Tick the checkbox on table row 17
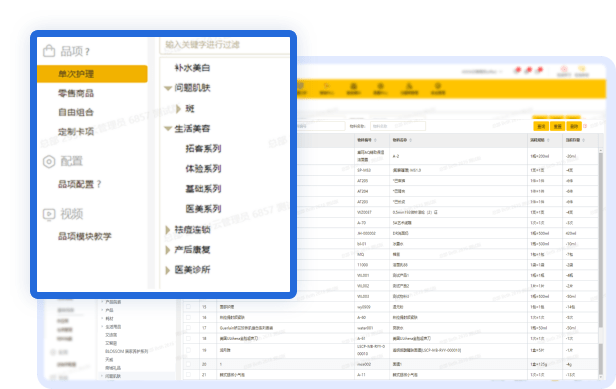This screenshot has height=389, width=616. 189,328
